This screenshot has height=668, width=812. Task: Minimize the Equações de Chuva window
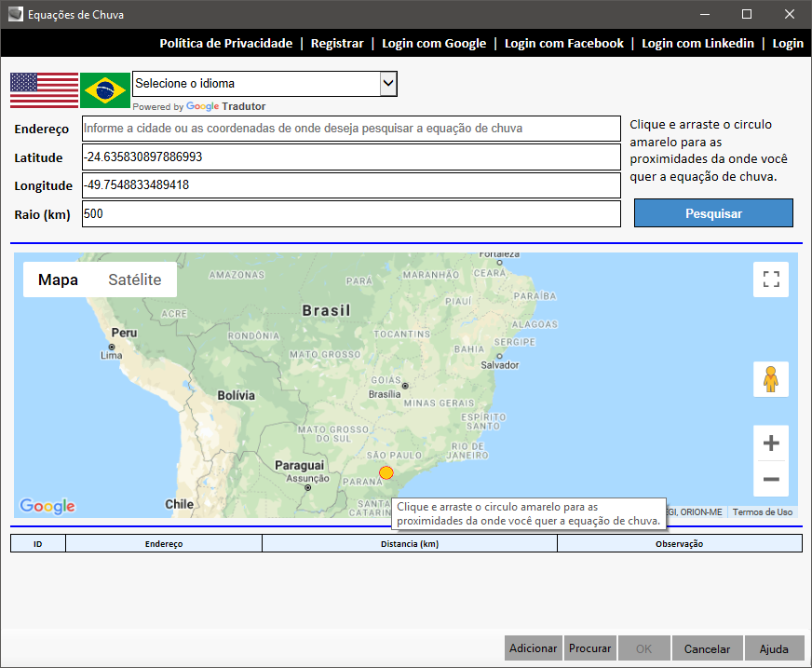(705, 14)
